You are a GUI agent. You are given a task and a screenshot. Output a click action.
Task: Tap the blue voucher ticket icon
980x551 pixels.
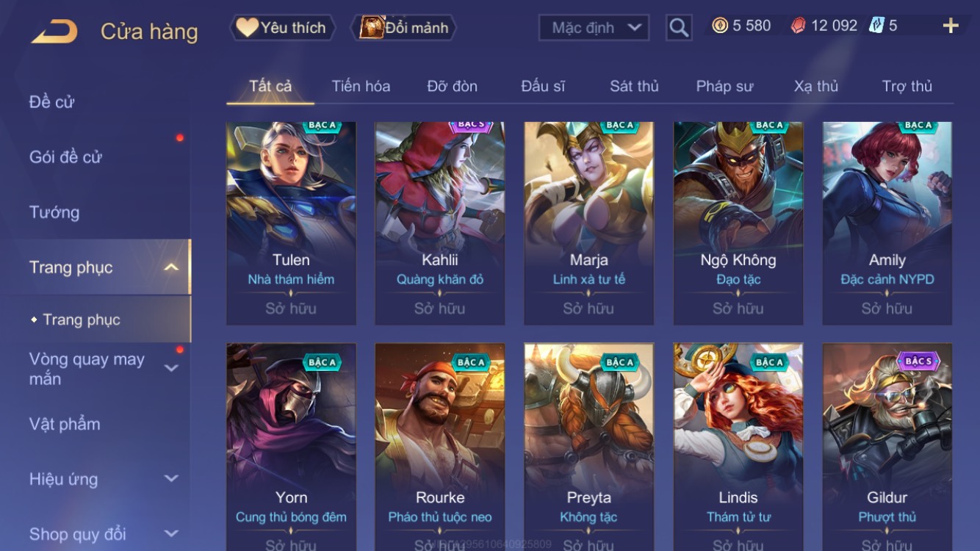tap(876, 26)
